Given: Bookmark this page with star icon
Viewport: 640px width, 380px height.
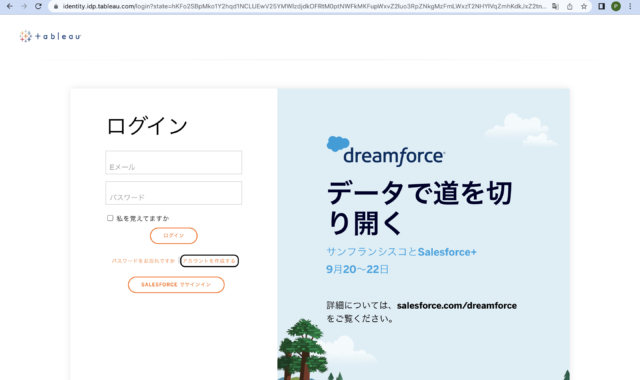Looking at the screenshot, I should click(584, 6).
